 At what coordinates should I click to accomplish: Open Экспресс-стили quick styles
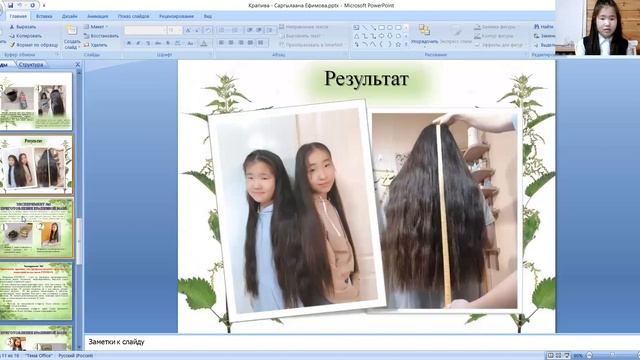pos(456,35)
